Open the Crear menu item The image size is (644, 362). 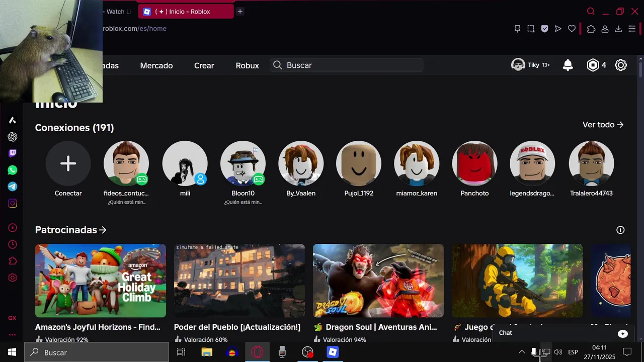(204, 65)
